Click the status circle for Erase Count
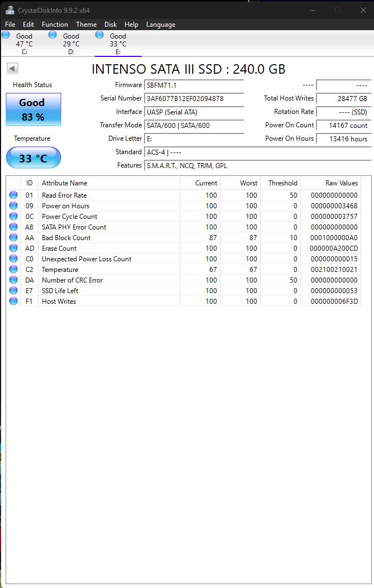 13,248
